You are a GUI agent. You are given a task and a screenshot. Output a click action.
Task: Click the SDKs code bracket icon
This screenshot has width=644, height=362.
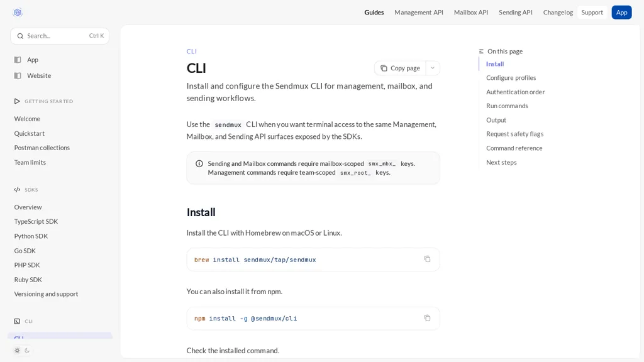click(x=17, y=190)
